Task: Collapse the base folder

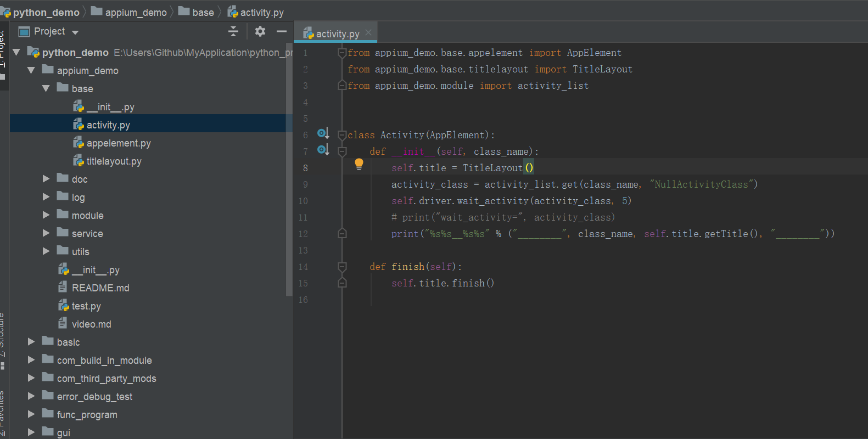Action: (46, 88)
